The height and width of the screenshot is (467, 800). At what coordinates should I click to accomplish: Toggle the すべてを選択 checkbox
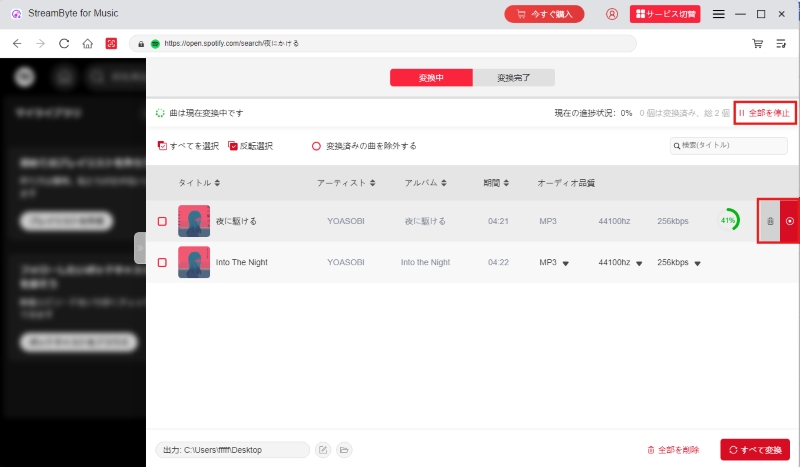[162, 146]
